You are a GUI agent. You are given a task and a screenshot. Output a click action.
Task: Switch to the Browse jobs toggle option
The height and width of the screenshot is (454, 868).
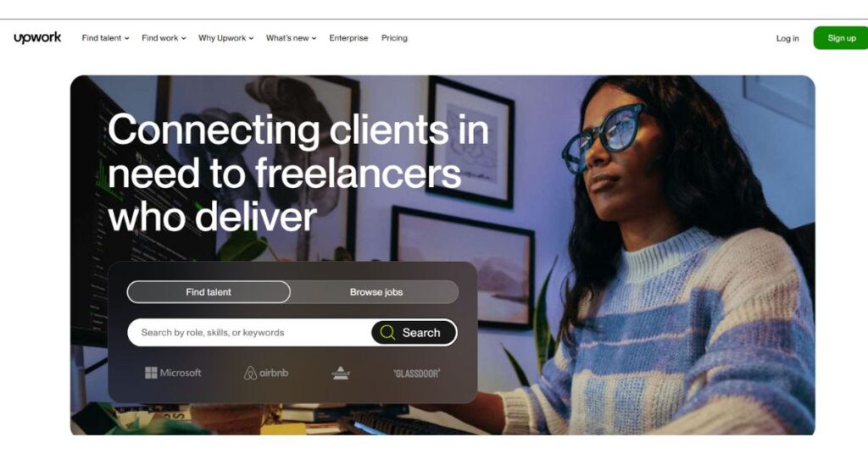coord(376,292)
